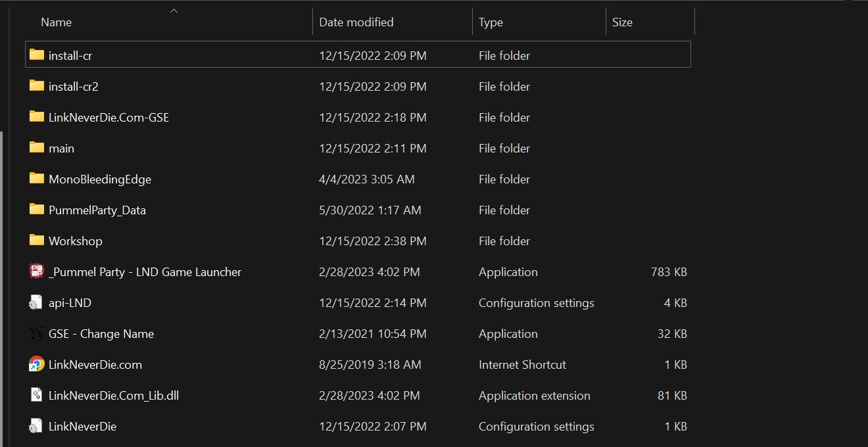
Task: Click the Chrome icon of LinkNeverDie.com shortcut
Action: [x=37, y=364]
